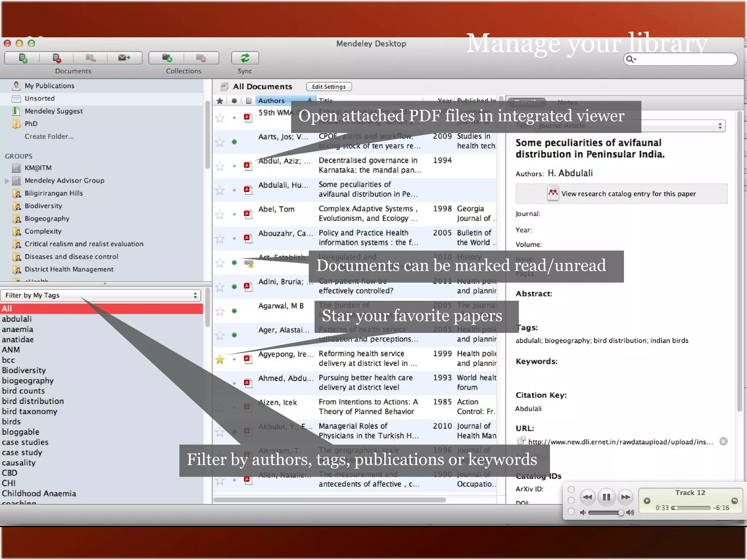Unstar the Agyepong, Ire... paper

220,359
